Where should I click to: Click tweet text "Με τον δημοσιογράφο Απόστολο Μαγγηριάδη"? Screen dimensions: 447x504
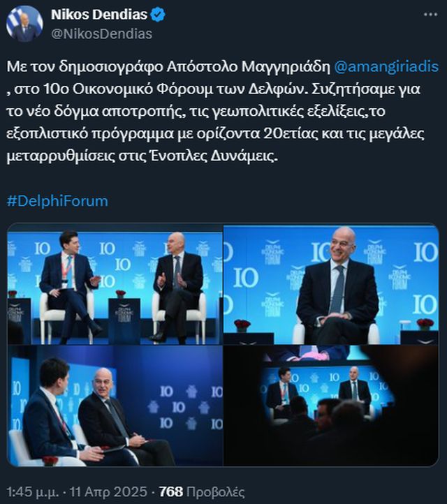tap(168, 66)
